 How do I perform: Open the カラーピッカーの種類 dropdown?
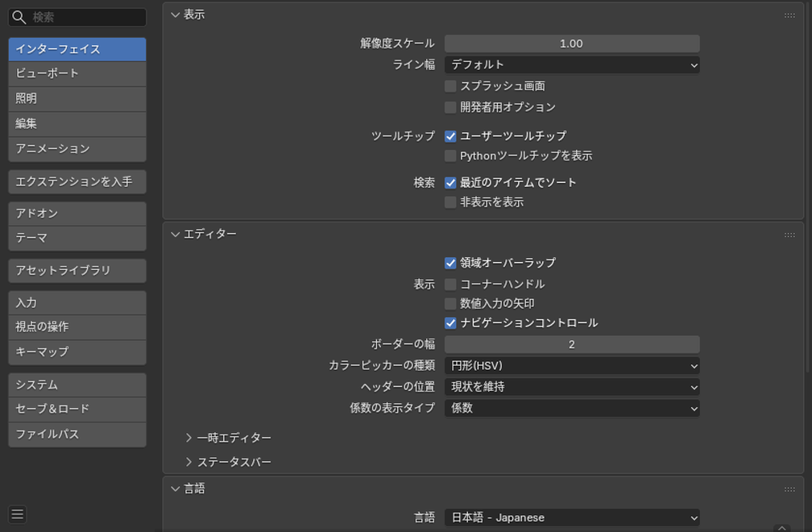(572, 366)
